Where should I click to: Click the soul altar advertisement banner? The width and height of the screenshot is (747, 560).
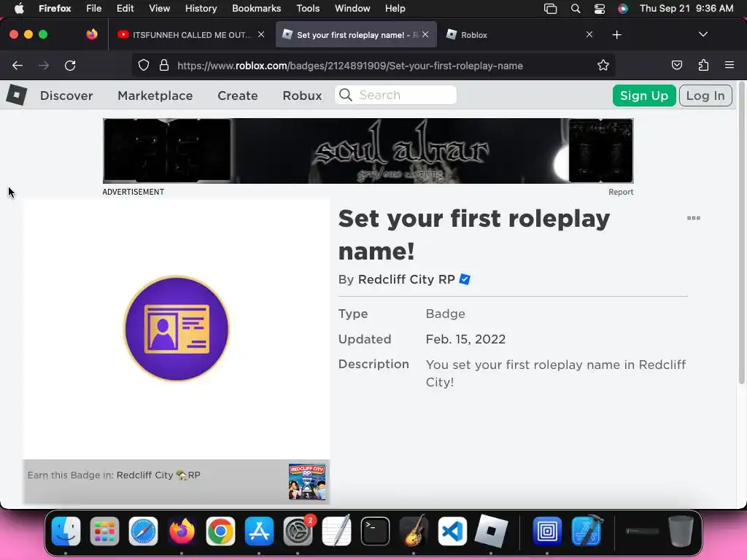(x=368, y=151)
